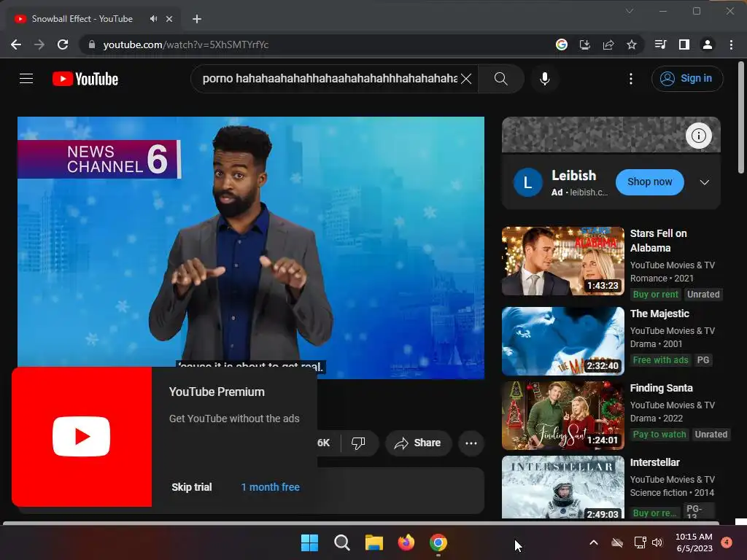Open notification center badge

(x=726, y=542)
